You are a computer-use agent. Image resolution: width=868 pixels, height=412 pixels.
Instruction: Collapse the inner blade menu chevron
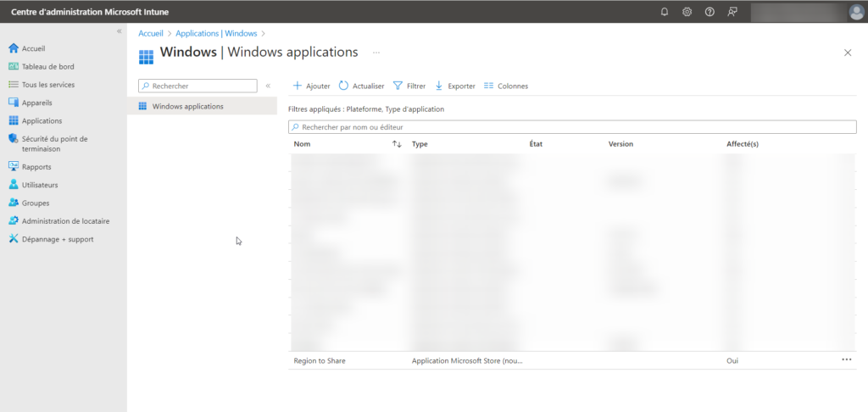tap(268, 86)
